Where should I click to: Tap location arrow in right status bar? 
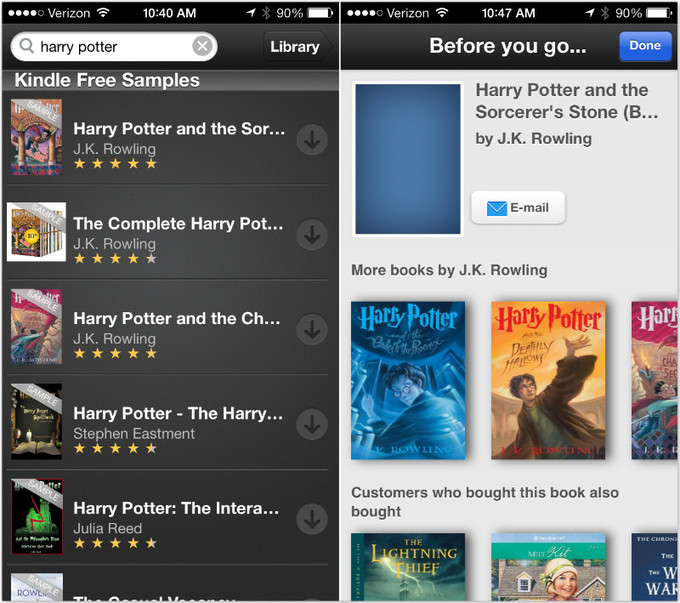click(x=589, y=13)
